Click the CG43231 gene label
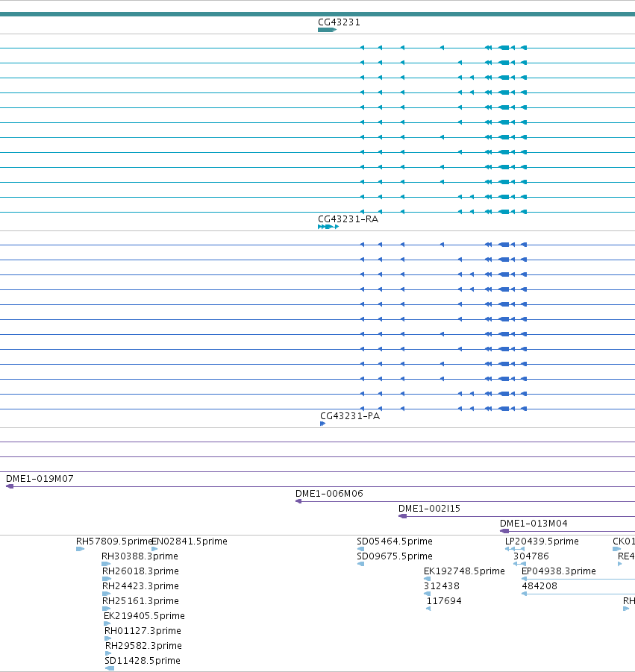 pos(339,22)
